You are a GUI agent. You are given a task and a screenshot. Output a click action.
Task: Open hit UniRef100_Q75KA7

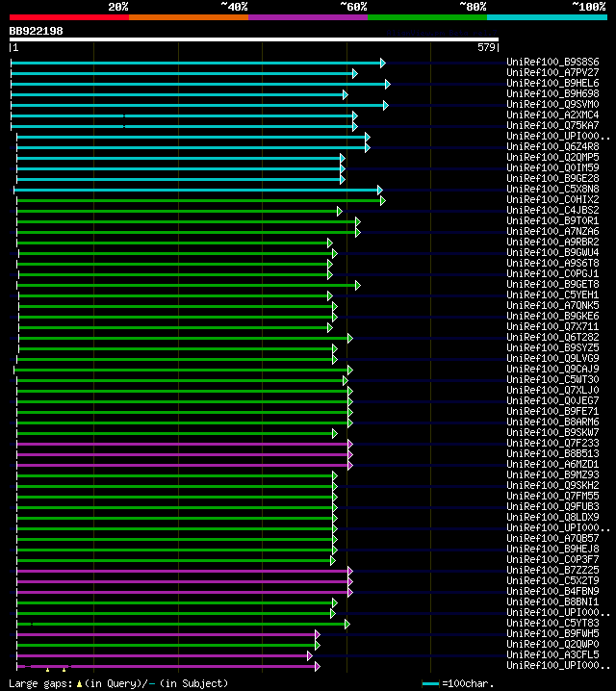552,125
